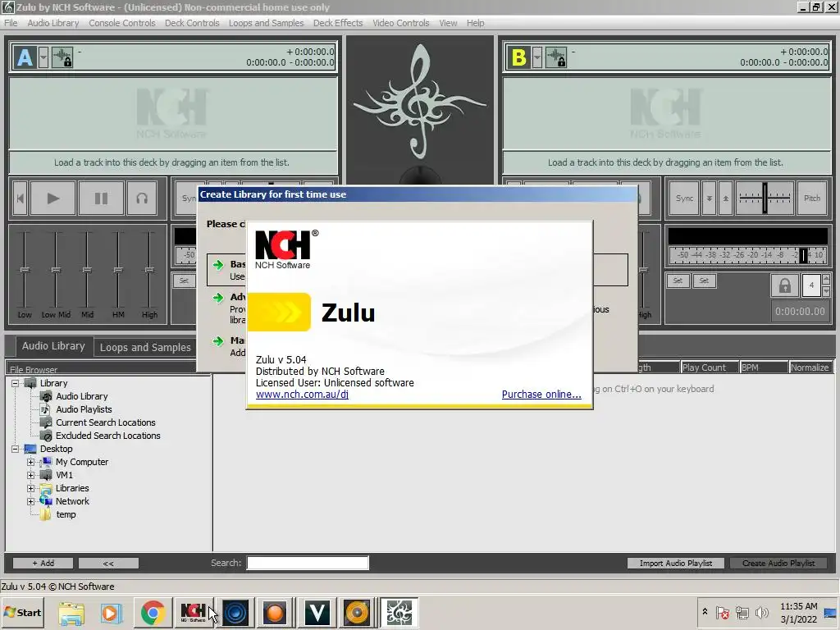Expand Libraries tree node
The height and width of the screenshot is (630, 840).
click(x=30, y=488)
